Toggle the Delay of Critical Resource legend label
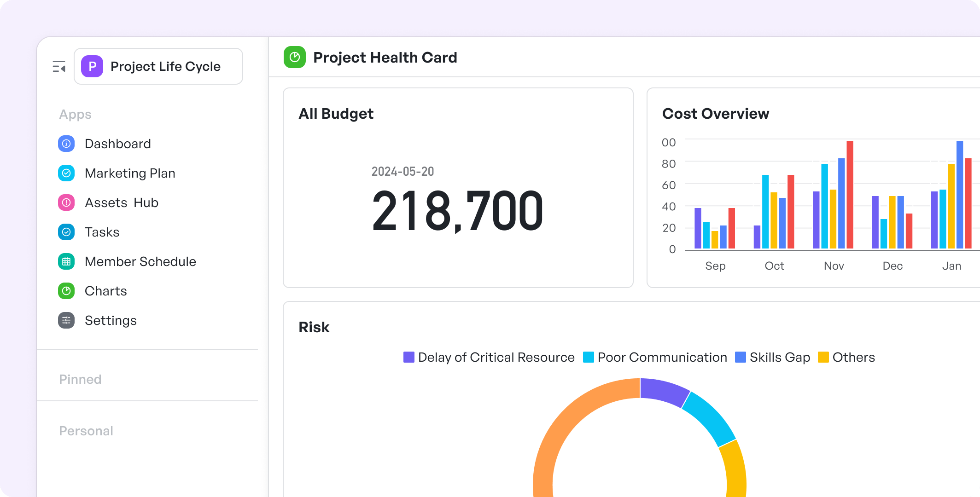This screenshot has height=497, width=980. (496, 357)
